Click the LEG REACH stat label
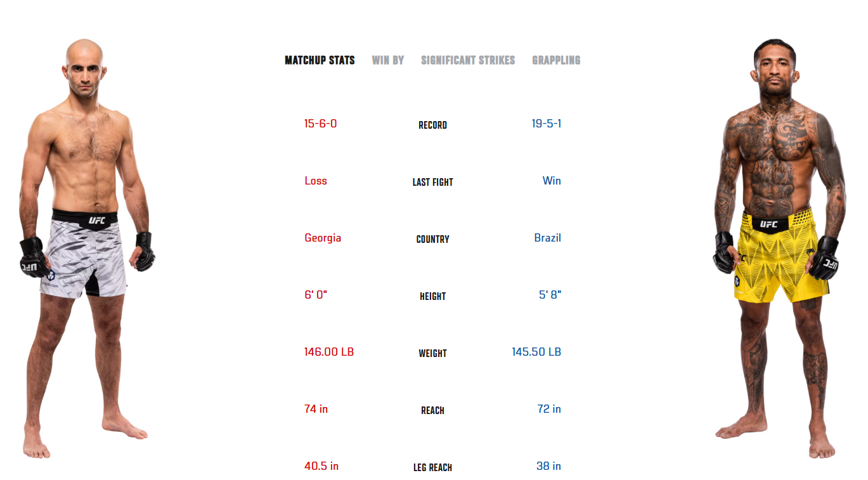Viewport: 868px width, 480px height. pyautogui.click(x=433, y=468)
